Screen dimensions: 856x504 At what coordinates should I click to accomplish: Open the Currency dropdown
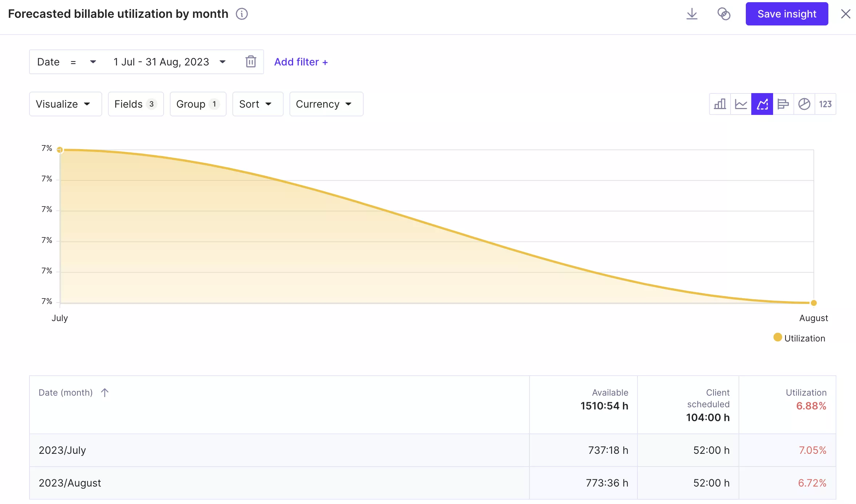pos(326,104)
